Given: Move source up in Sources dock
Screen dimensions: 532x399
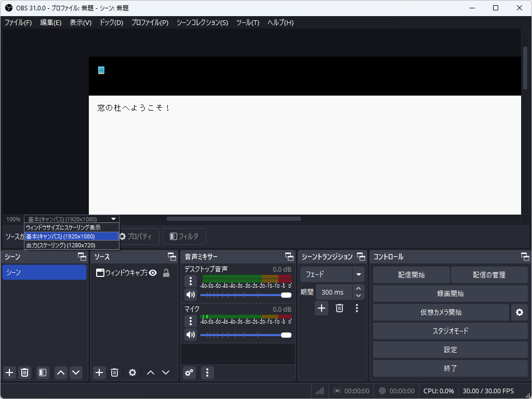Looking at the screenshot, I should 151,373.
